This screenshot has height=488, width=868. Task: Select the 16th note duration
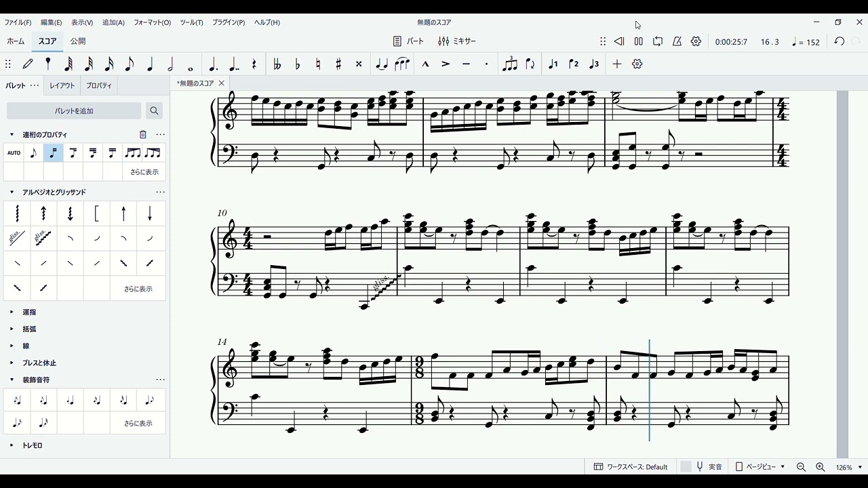(x=109, y=64)
